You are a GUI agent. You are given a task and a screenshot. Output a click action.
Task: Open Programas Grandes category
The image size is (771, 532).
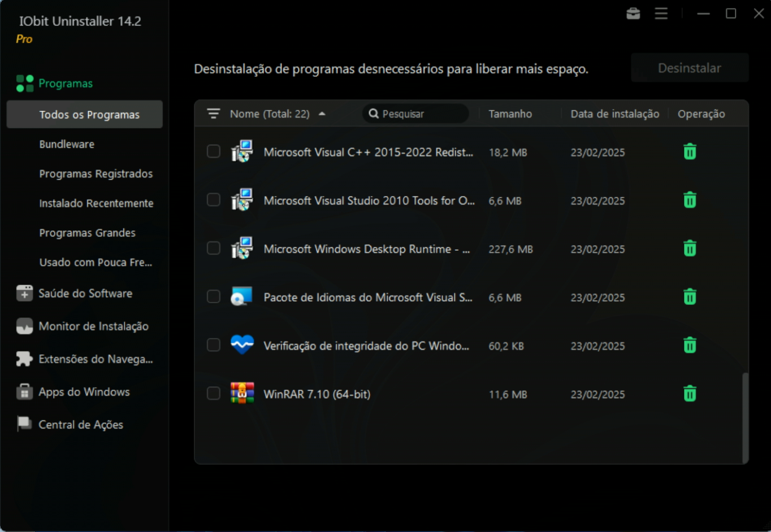pyautogui.click(x=88, y=233)
